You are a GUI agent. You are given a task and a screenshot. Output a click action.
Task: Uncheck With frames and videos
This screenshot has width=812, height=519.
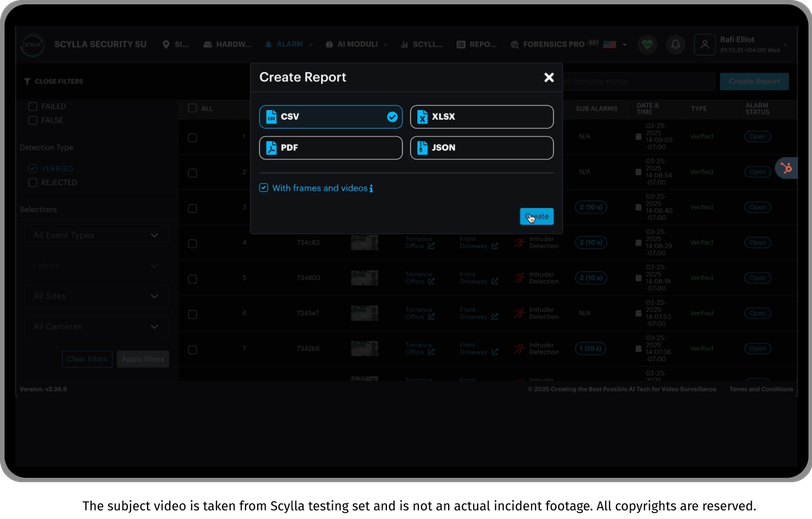(x=264, y=188)
